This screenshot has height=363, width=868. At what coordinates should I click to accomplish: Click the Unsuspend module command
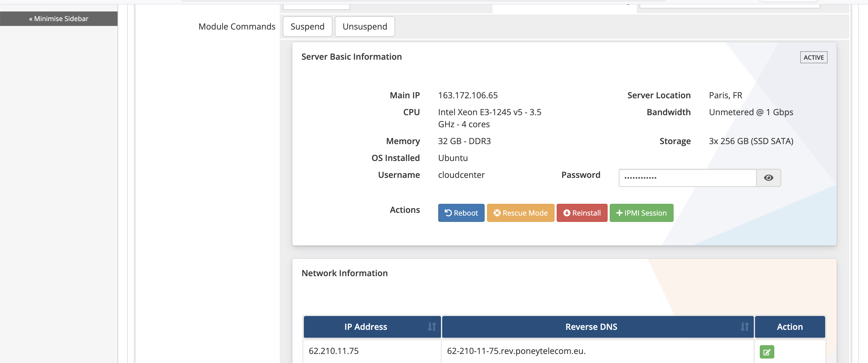click(x=365, y=26)
